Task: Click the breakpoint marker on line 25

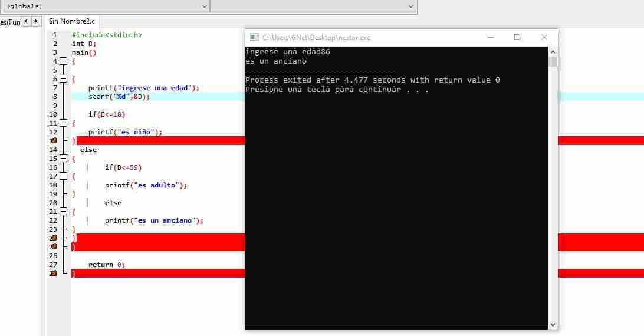Action: click(x=53, y=247)
